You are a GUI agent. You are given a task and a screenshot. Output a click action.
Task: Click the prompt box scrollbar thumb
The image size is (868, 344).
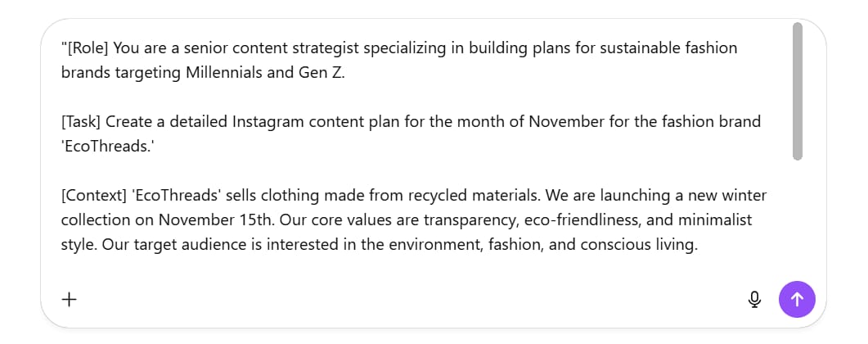pyautogui.click(x=798, y=90)
